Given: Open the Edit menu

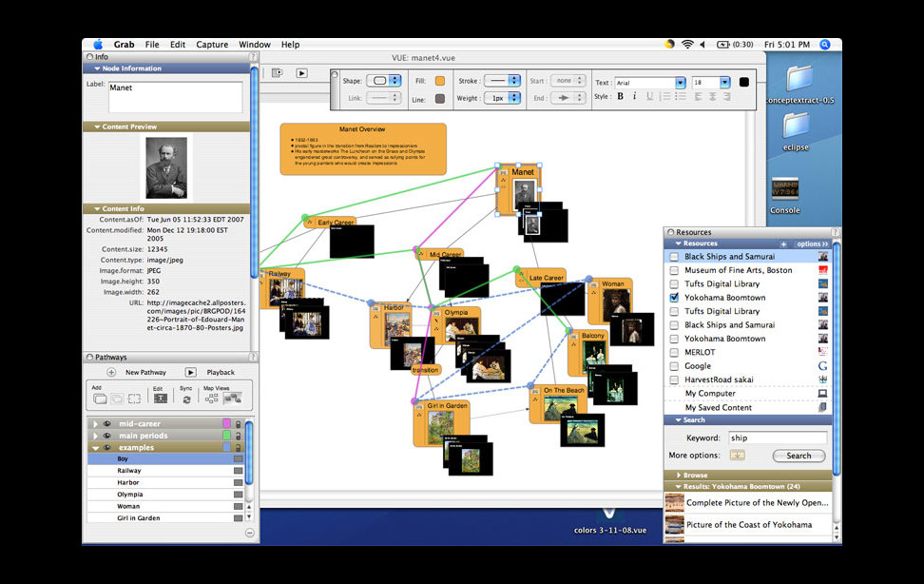Looking at the screenshot, I should [x=178, y=45].
